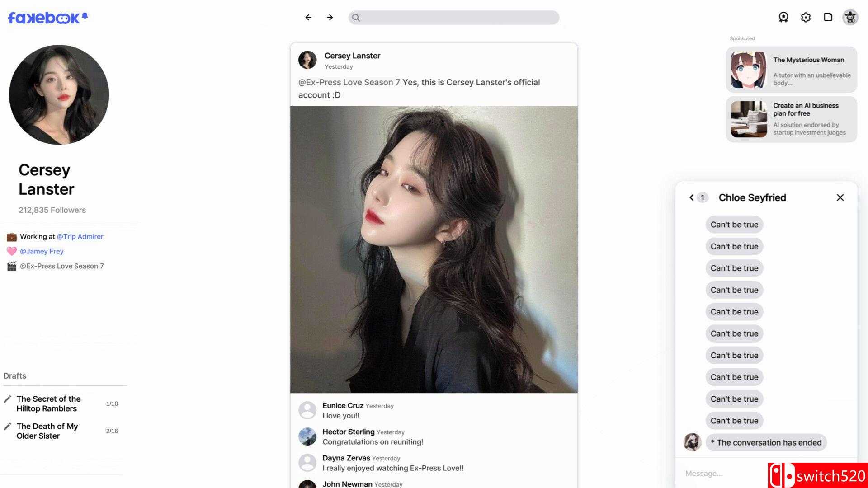
Task: Close the Chloe Seyfried chat window
Action: coord(840,197)
